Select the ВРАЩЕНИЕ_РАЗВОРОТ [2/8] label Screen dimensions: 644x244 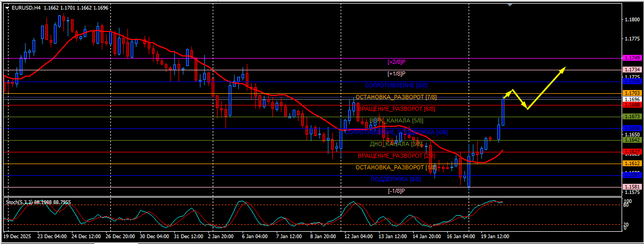396,156
